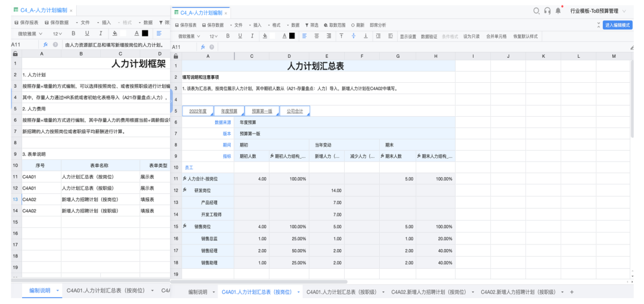The image size is (644, 304).
Task: Click the fill color bucket in left window
Action: pos(115,34)
